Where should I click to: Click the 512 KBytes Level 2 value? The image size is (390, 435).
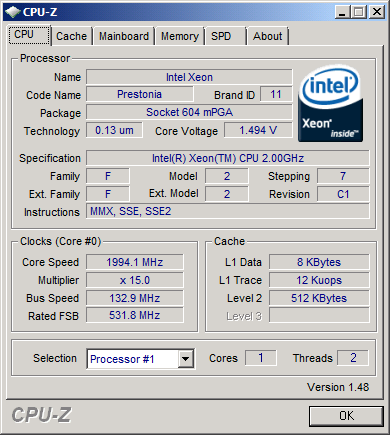point(319,298)
